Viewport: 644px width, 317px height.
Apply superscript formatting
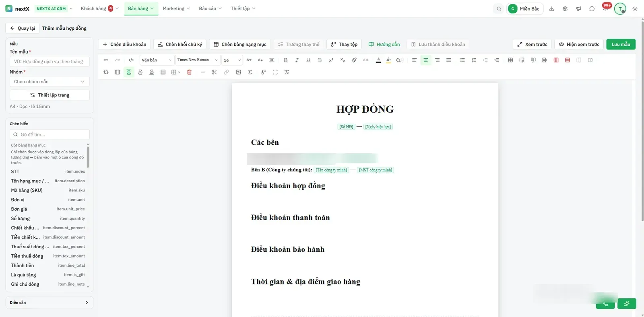tap(331, 60)
